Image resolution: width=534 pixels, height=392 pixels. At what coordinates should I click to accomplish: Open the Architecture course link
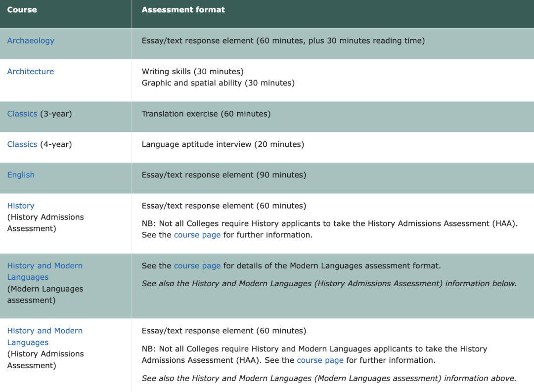point(30,71)
